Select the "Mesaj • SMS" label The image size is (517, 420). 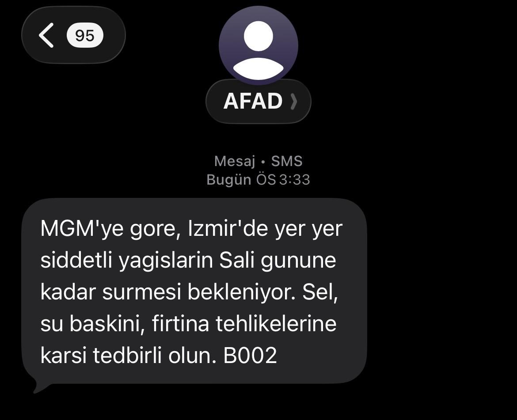(x=258, y=161)
